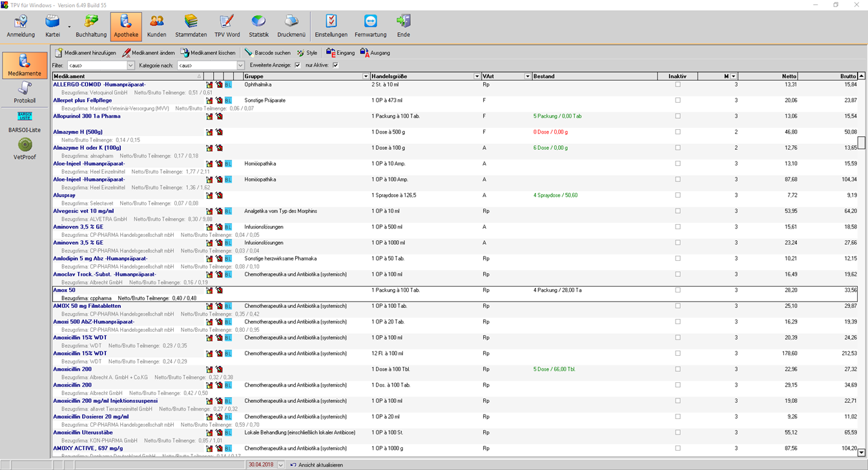Click the vertical scrollbar thumb
This screenshot has height=470, width=868.
click(x=862, y=143)
